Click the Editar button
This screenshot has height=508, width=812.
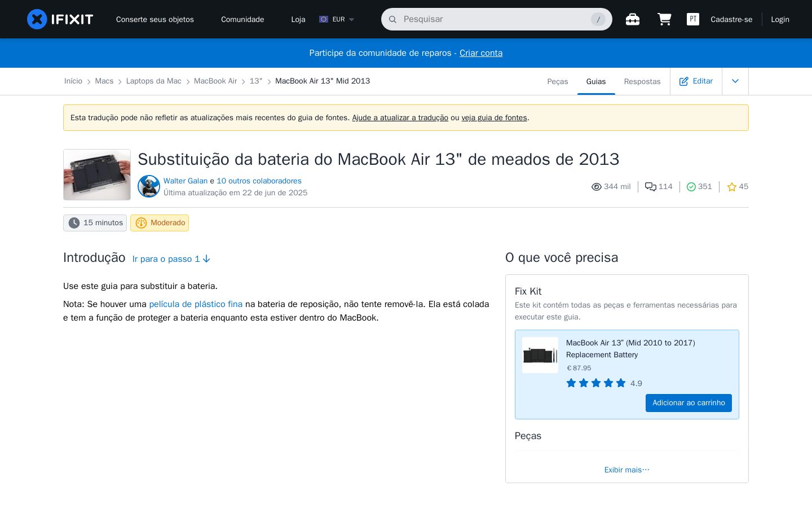click(696, 81)
